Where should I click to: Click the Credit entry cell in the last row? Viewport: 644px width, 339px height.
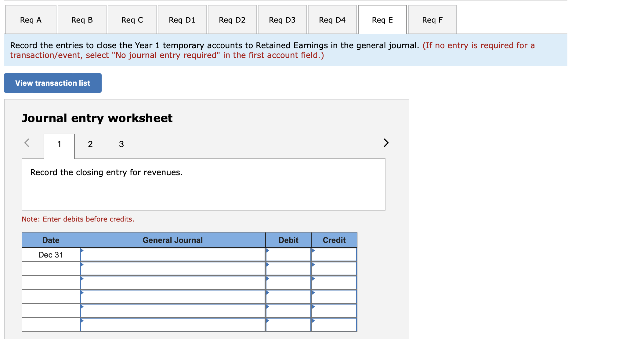[334, 324]
